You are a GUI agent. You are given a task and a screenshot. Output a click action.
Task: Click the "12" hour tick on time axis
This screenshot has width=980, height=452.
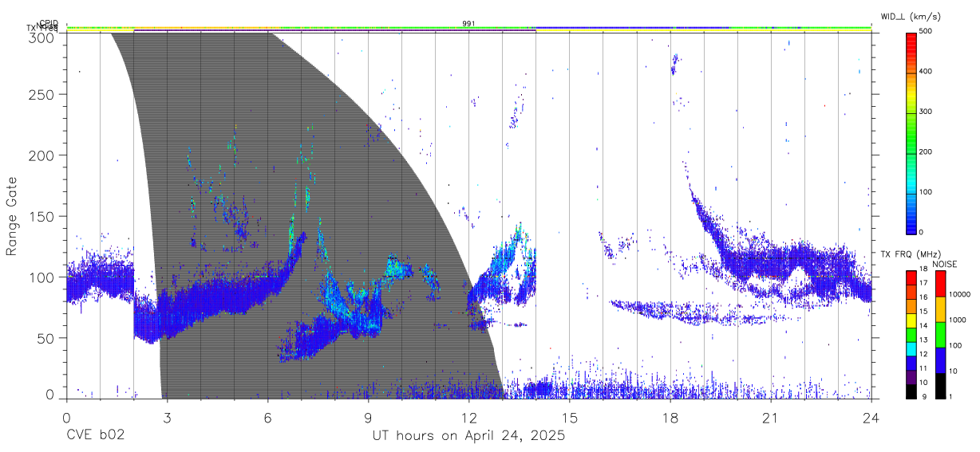468,418
